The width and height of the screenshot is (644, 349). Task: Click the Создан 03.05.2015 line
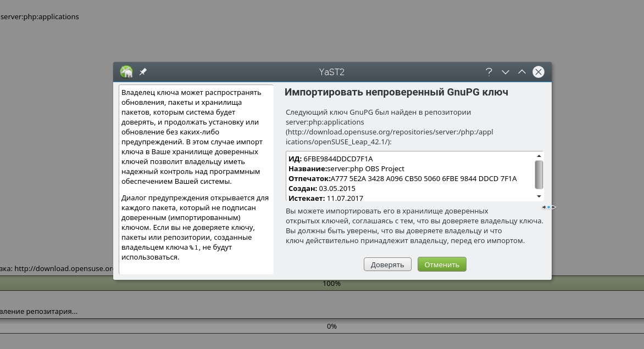(322, 188)
